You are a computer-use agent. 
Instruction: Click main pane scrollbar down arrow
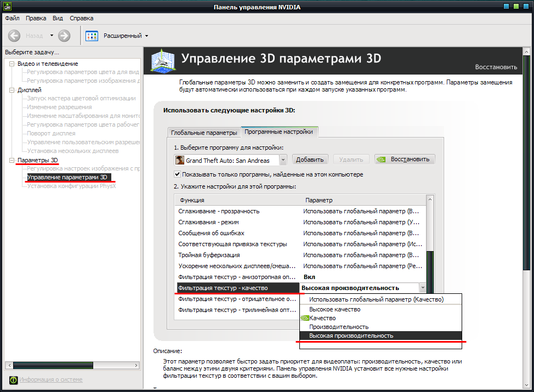pos(526,385)
